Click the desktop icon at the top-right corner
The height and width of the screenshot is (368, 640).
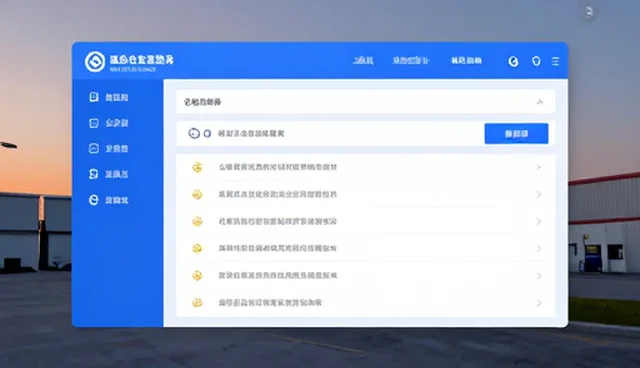coord(588,12)
